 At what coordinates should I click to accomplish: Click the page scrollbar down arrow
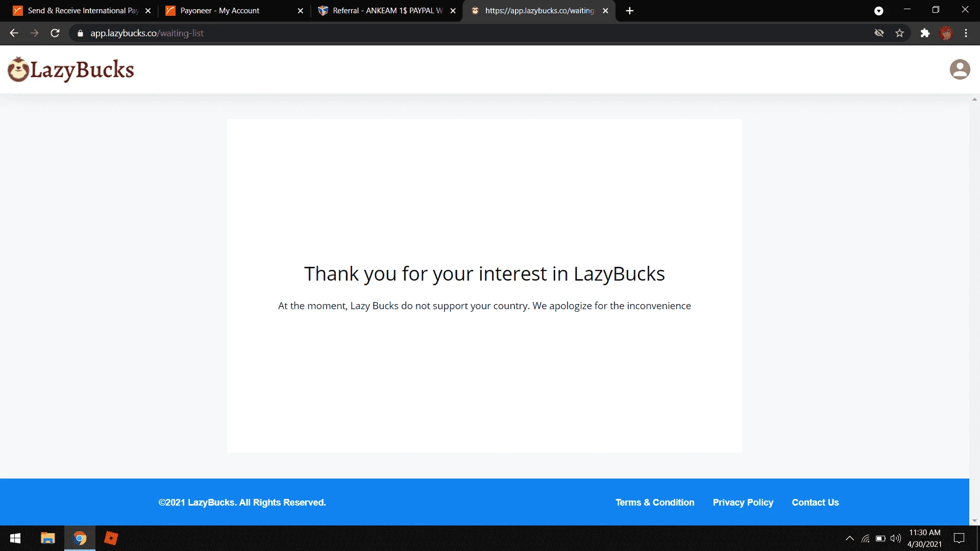tap(974, 521)
